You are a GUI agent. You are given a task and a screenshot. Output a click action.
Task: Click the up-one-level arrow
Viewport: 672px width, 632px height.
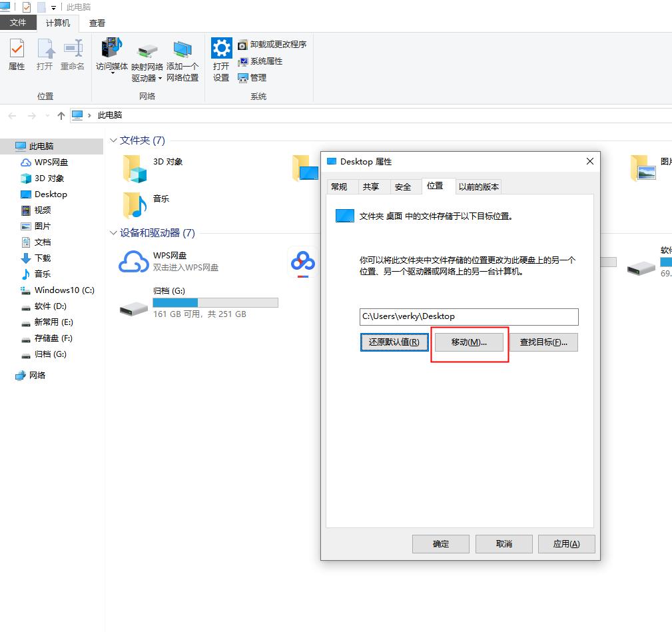click(x=61, y=116)
